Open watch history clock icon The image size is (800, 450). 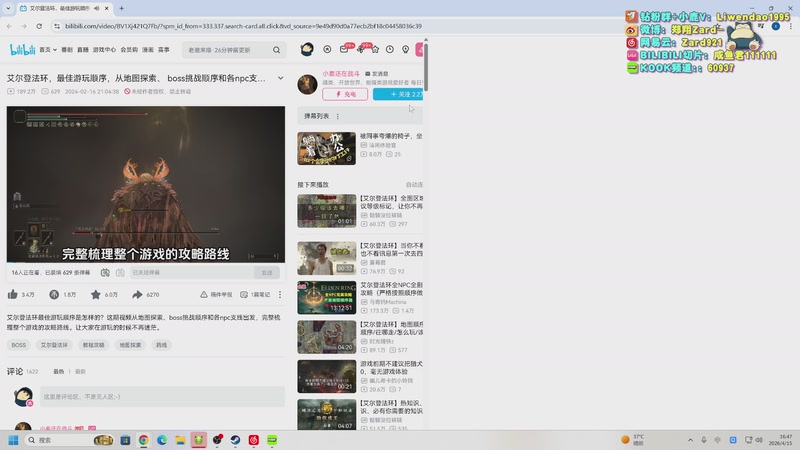(390, 49)
